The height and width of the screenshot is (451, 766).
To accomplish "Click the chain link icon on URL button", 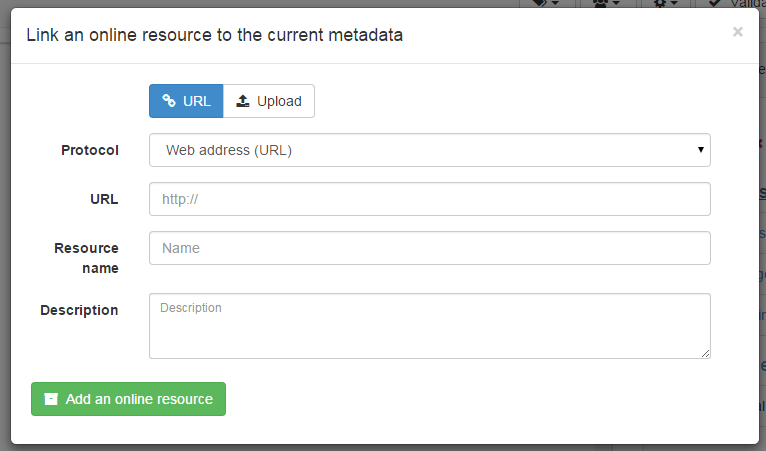I will coord(169,101).
